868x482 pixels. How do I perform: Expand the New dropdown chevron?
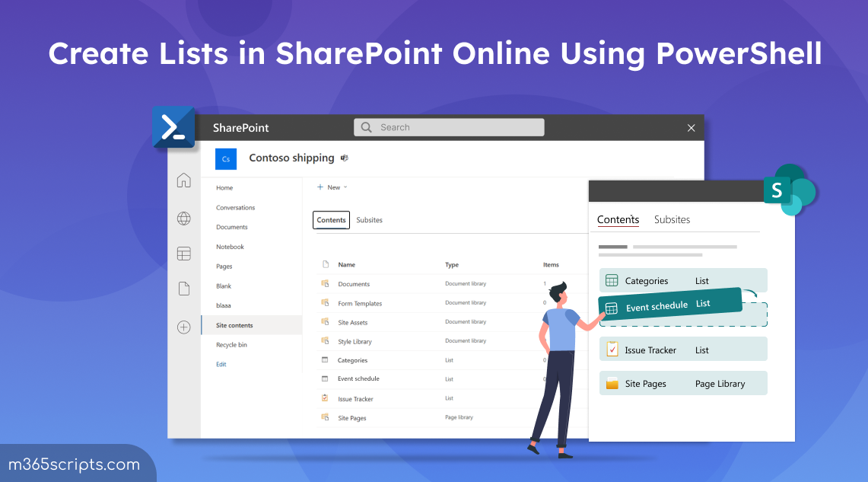(345, 187)
